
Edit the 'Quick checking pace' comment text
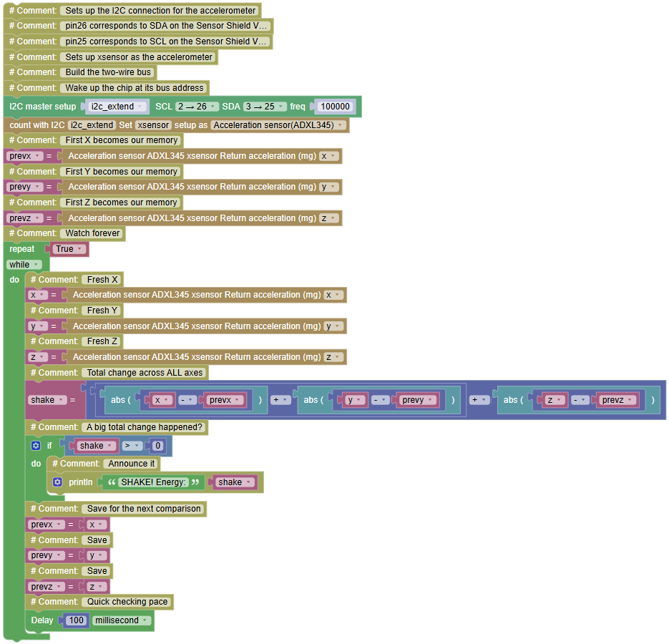(x=127, y=602)
